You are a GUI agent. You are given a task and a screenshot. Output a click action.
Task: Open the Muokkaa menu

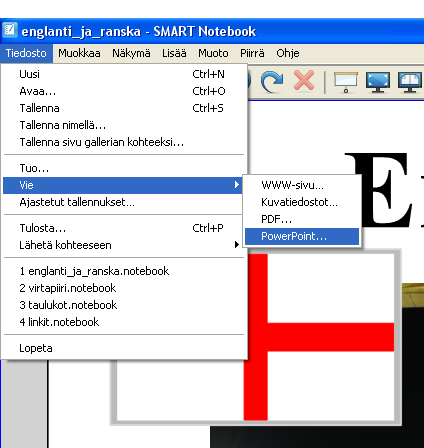[79, 53]
